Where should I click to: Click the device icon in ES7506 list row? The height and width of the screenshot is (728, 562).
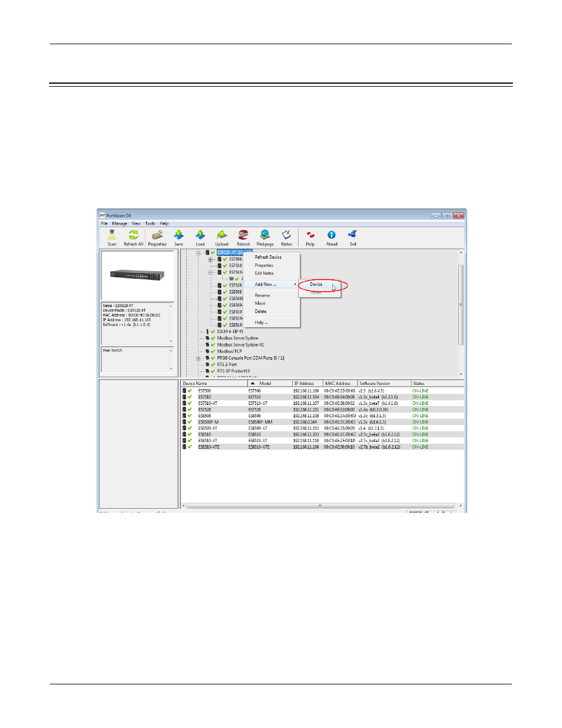click(184, 391)
